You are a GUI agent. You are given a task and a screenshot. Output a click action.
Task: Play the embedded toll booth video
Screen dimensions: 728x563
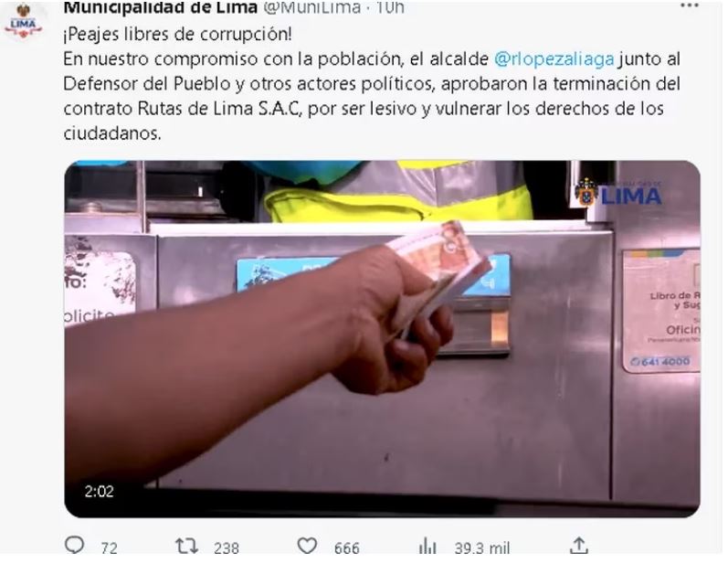(x=382, y=339)
